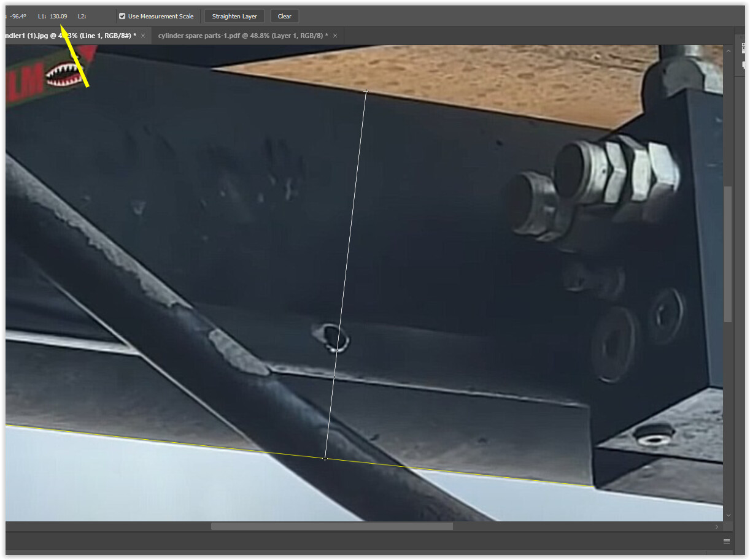Image resolution: width=750 pixels, height=560 pixels.
Task: Click the vertical scrollbar down arrow
Action: [729, 516]
